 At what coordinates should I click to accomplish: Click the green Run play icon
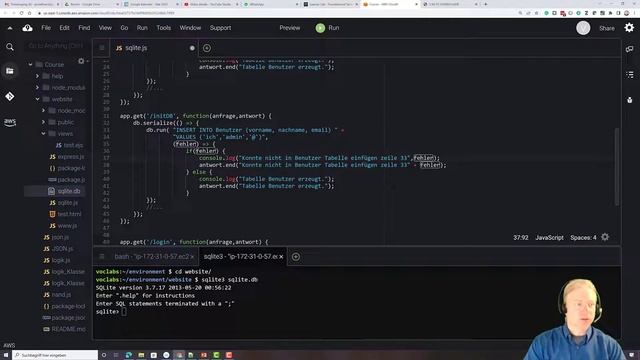pyautogui.click(x=320, y=28)
